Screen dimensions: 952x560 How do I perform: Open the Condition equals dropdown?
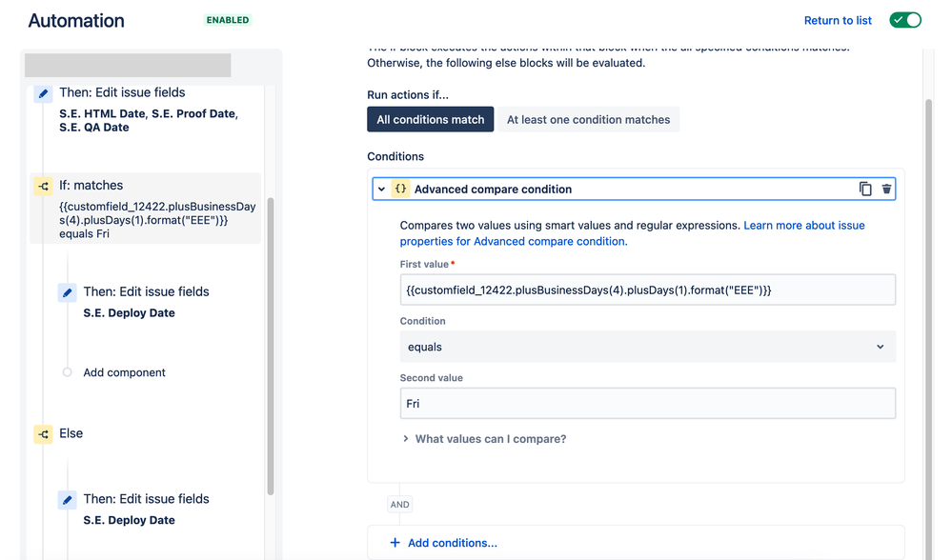point(648,347)
